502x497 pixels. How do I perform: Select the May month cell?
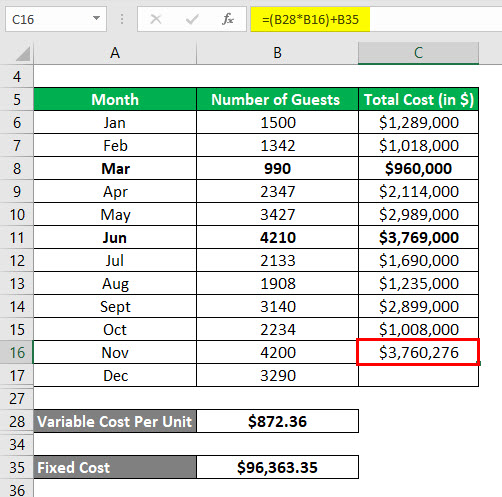(115, 214)
